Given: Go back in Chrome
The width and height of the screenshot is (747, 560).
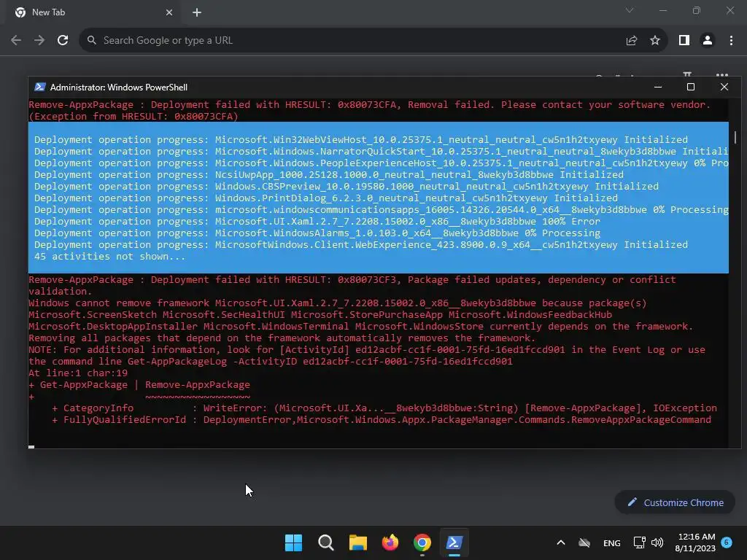Looking at the screenshot, I should click(16, 41).
